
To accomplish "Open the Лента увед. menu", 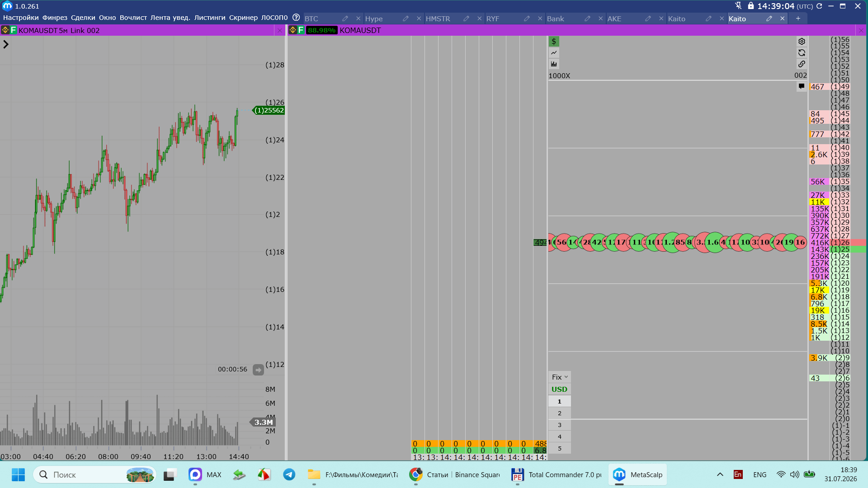I will point(170,18).
